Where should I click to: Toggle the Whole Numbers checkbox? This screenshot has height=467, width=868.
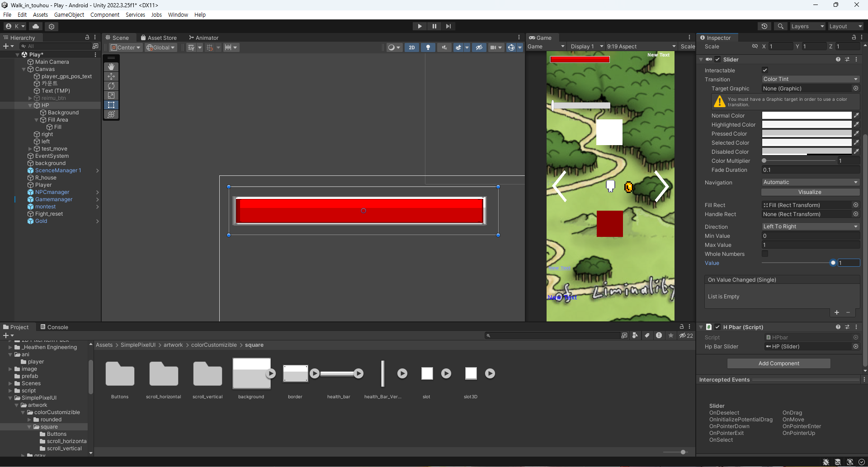pyautogui.click(x=765, y=254)
